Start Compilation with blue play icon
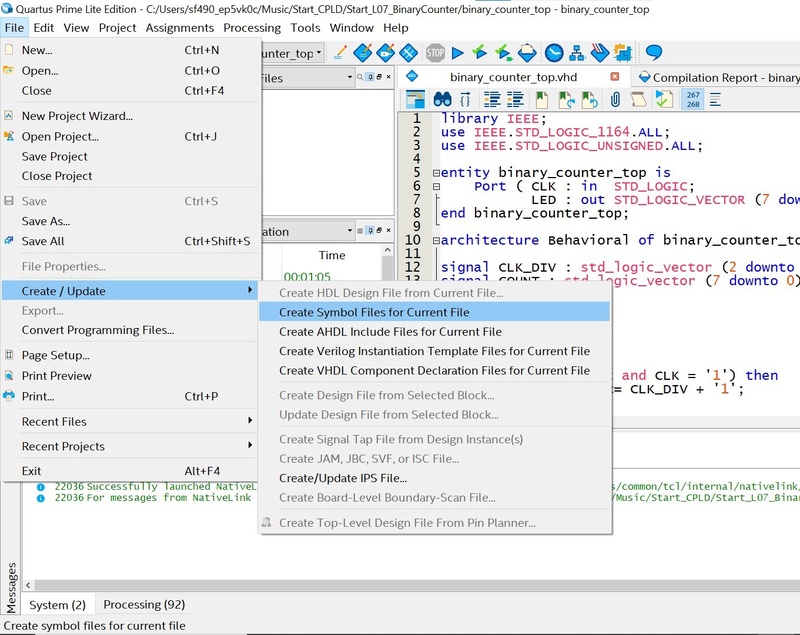800x635 pixels. pos(458,53)
